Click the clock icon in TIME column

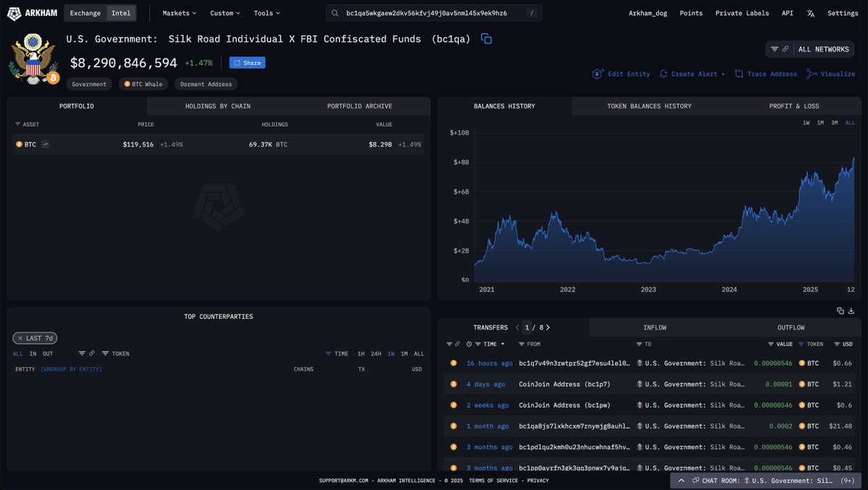(469, 344)
